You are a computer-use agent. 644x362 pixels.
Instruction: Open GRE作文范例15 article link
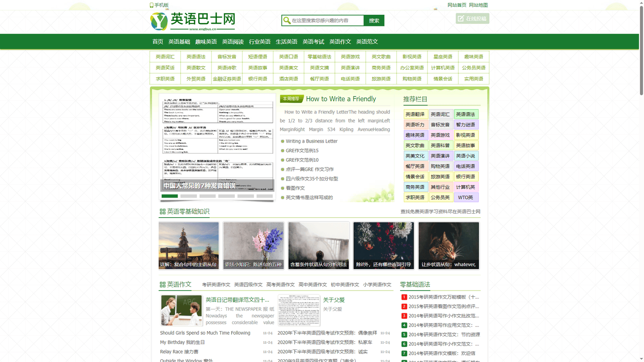pos(302,151)
